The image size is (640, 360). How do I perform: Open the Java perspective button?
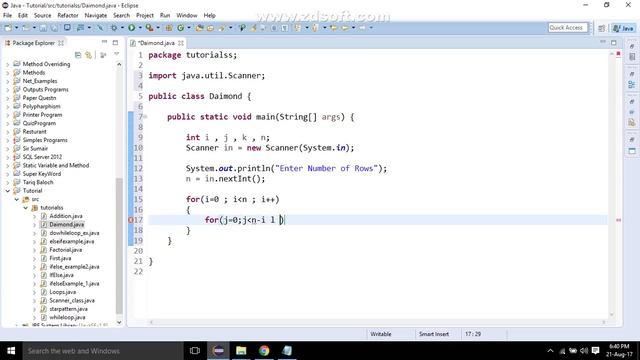tap(624, 28)
